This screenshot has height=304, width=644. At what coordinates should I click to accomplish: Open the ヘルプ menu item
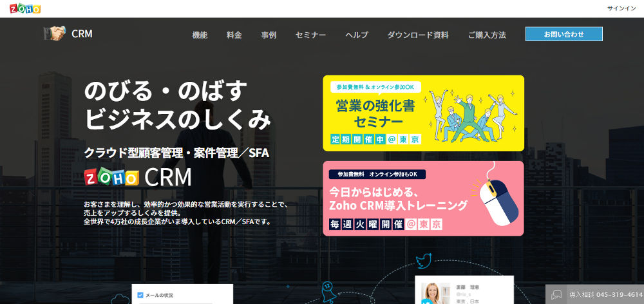357,35
